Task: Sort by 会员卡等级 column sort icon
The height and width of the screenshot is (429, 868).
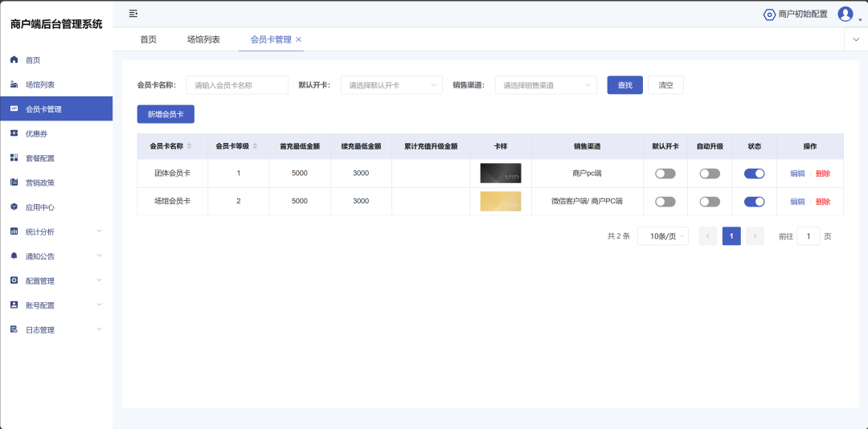Action: pyautogui.click(x=256, y=146)
